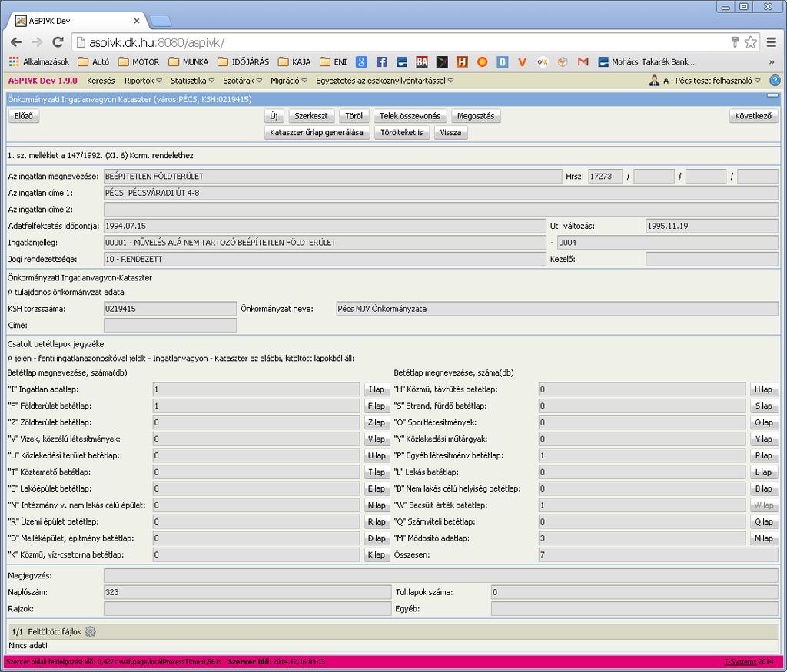Image resolution: width=787 pixels, height=672 pixels.
Task: Click the browser forward arrow
Action: tap(37, 42)
